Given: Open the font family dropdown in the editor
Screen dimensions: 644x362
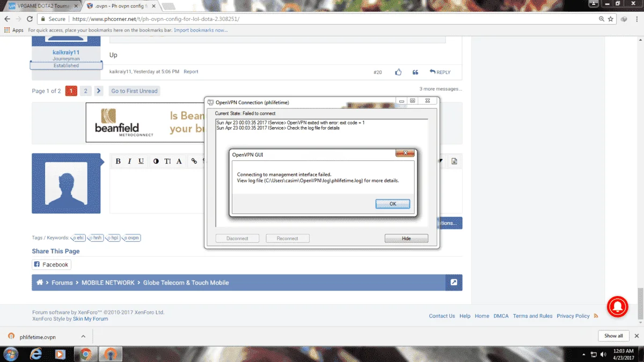Looking at the screenshot, I should [179, 161].
